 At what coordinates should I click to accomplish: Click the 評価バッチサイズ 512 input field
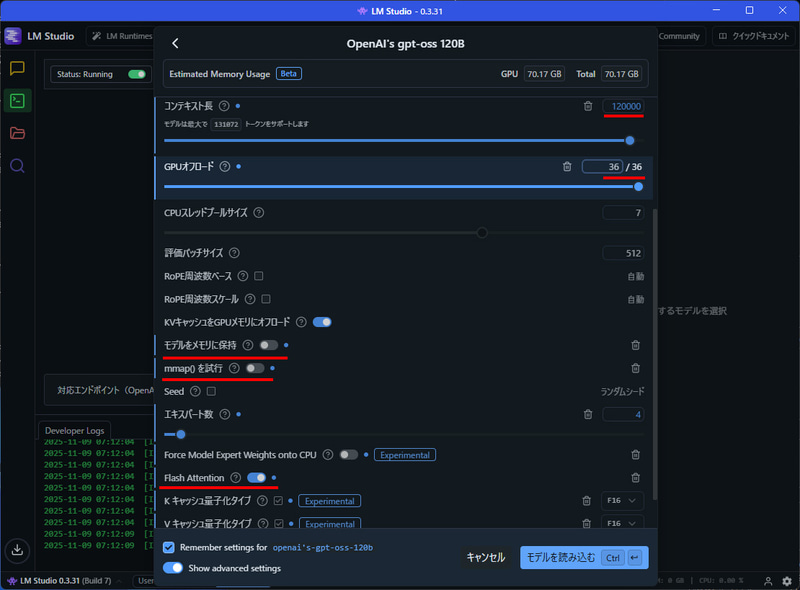click(x=623, y=253)
